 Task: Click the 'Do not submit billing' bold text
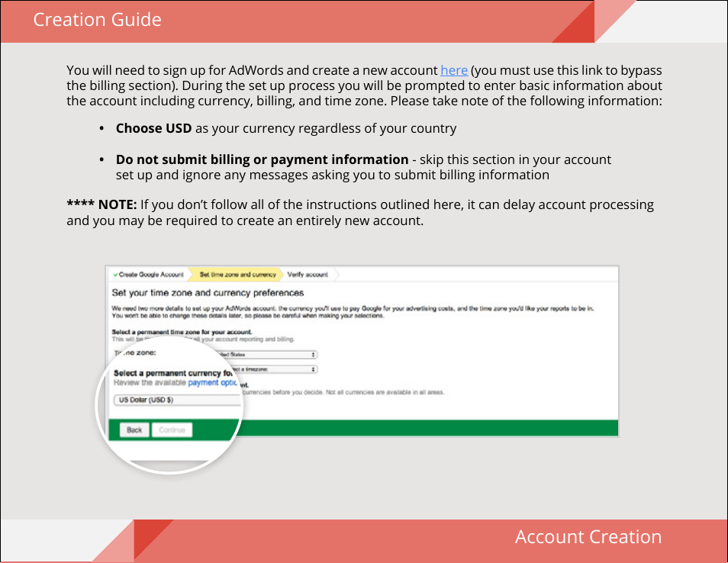click(x=262, y=159)
